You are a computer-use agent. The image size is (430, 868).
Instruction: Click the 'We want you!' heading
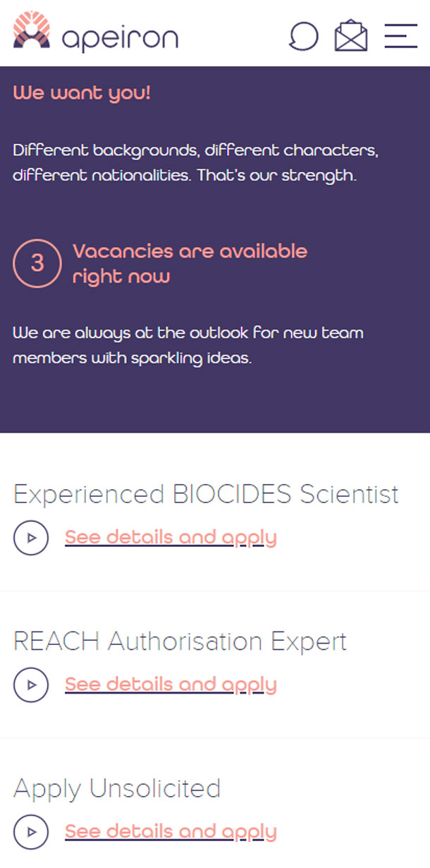[x=82, y=93]
